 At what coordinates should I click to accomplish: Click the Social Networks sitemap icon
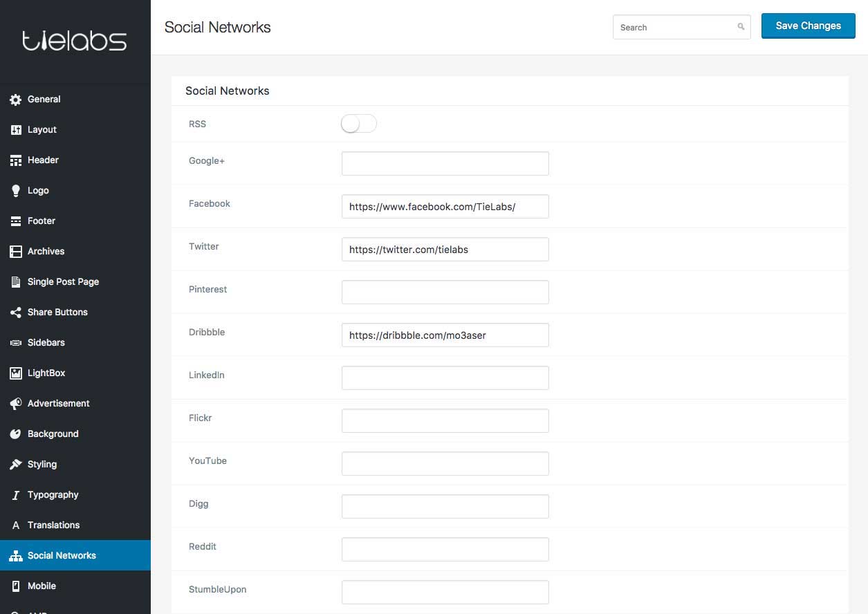pyautogui.click(x=15, y=556)
